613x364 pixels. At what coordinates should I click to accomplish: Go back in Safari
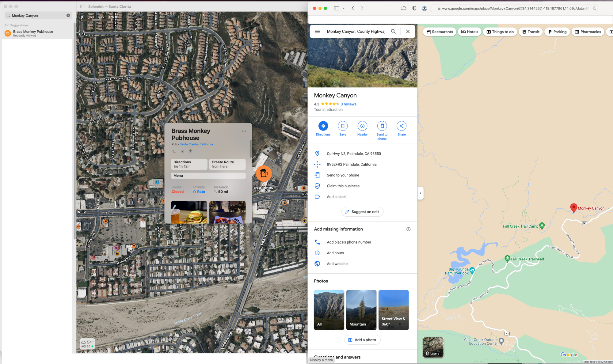pos(353,8)
